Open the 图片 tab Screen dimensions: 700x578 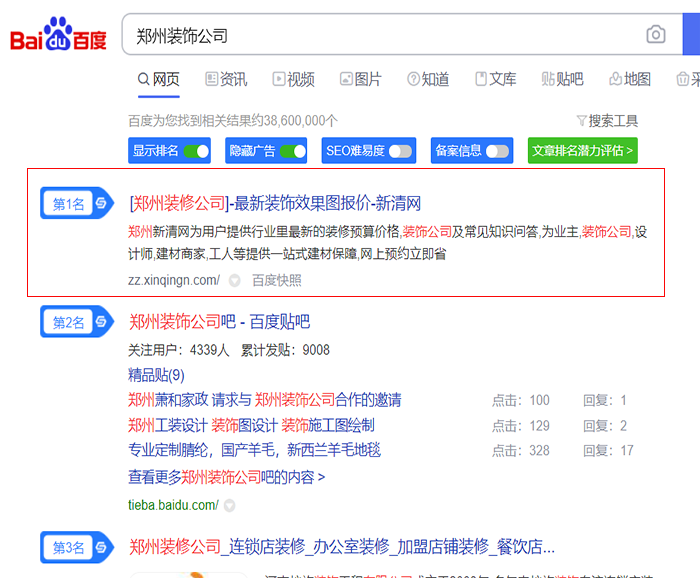[361, 79]
